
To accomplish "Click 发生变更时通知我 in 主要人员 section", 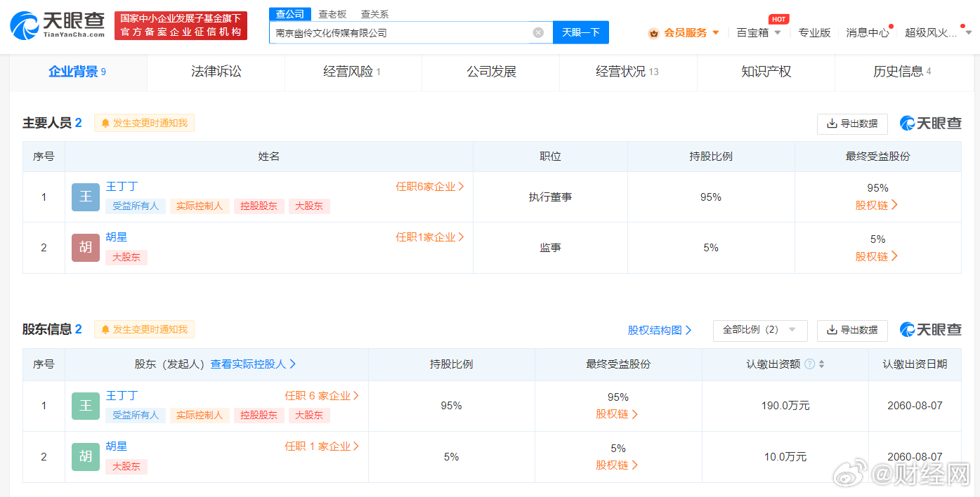I will coord(144,124).
